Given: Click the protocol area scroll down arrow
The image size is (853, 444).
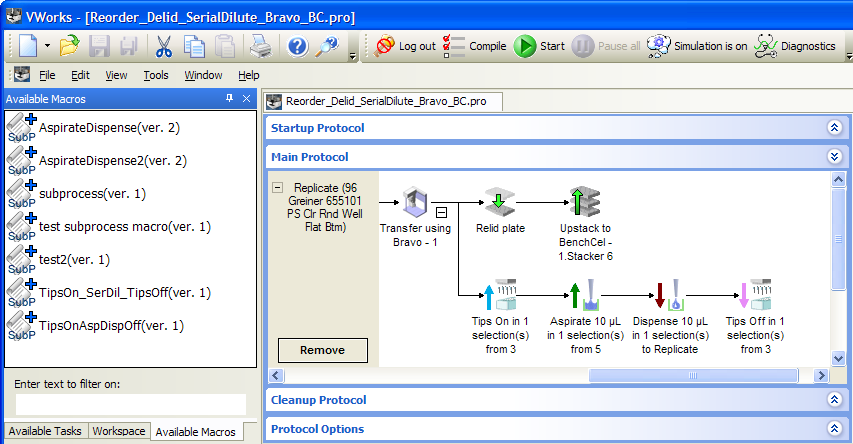Looking at the screenshot, I should coord(838,358).
